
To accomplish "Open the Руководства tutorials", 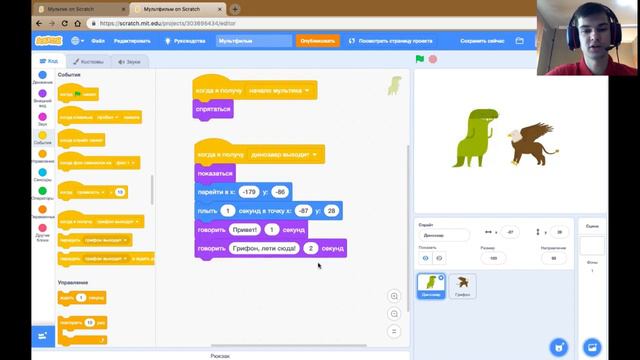I will 185,41.
